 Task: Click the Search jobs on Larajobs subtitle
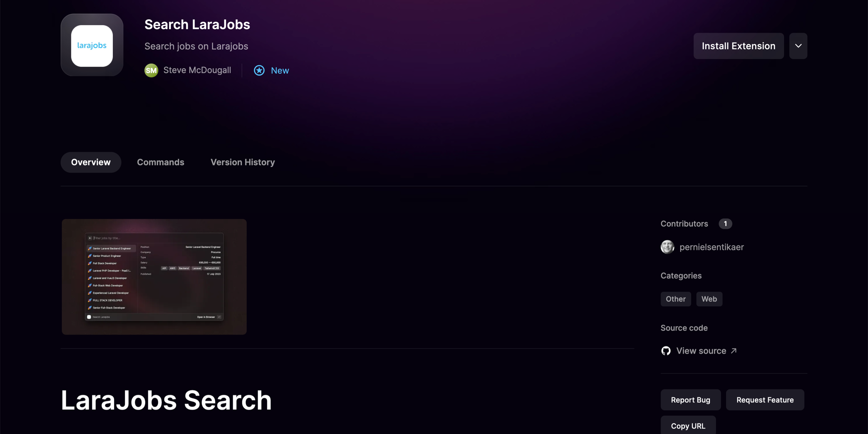tap(196, 46)
